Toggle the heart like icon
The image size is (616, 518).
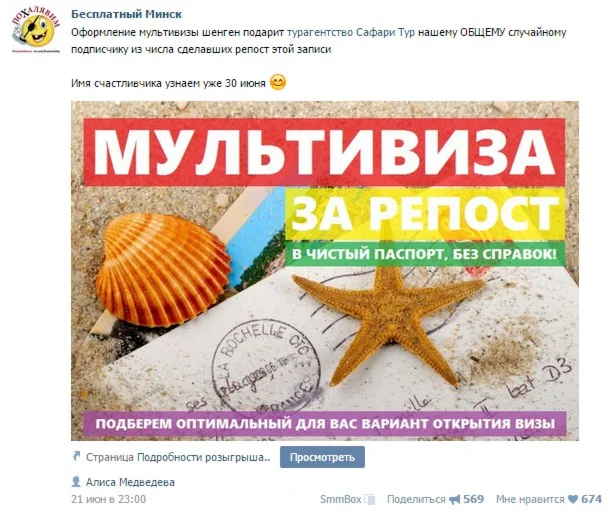[x=573, y=500]
